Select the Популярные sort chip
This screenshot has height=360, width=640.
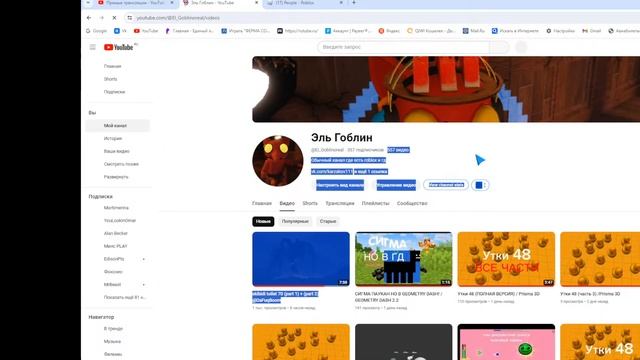pyautogui.click(x=295, y=221)
